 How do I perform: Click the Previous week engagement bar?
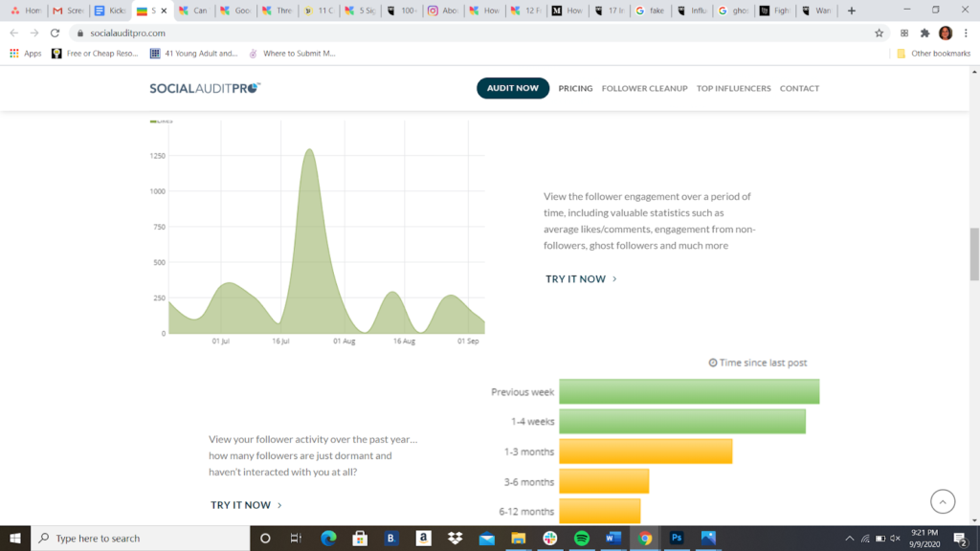(x=689, y=391)
